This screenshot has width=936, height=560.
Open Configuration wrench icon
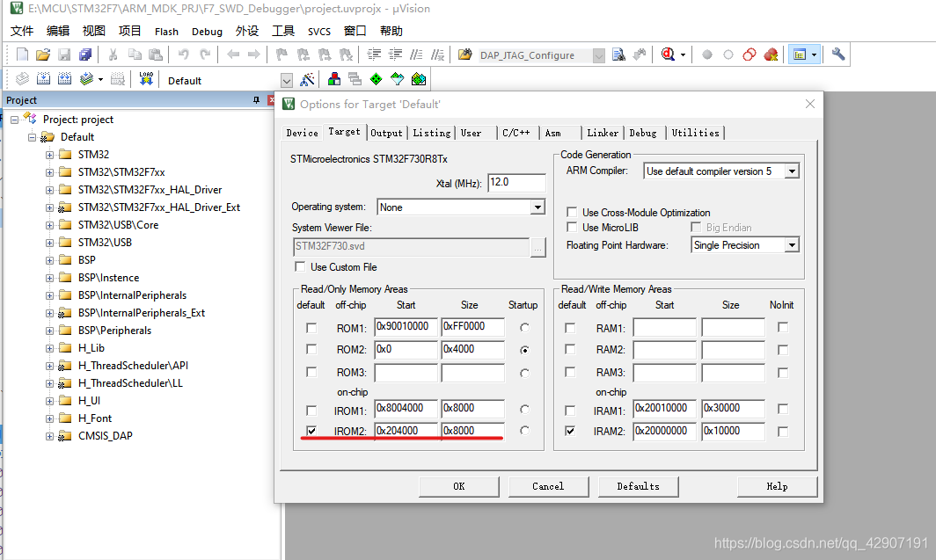click(x=838, y=55)
